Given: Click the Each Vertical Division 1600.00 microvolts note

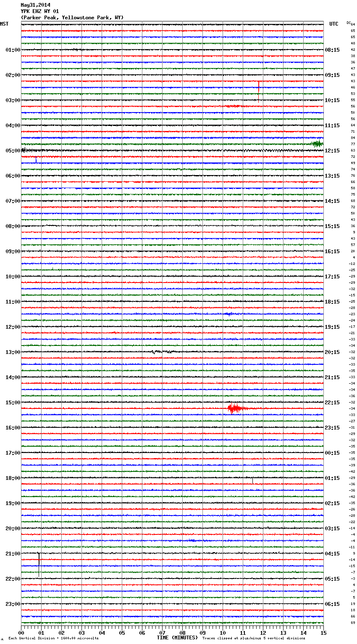Looking at the screenshot, I should point(53,638).
